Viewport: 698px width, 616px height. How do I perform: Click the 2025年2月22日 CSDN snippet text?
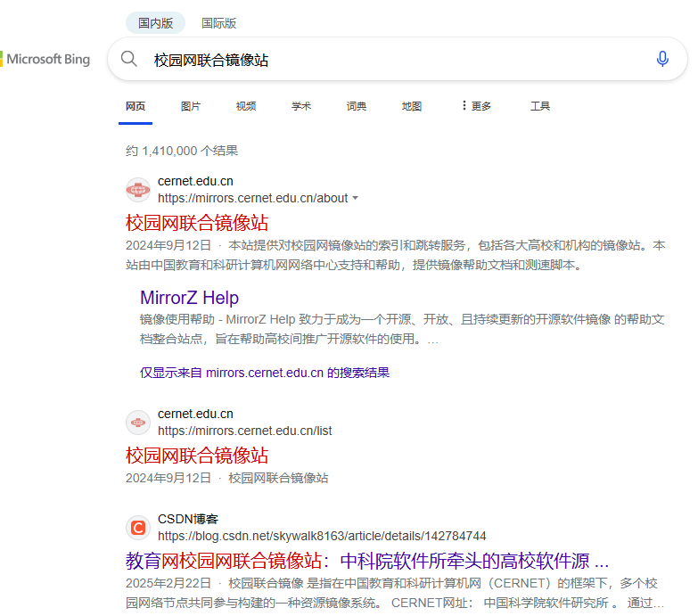pos(395,593)
